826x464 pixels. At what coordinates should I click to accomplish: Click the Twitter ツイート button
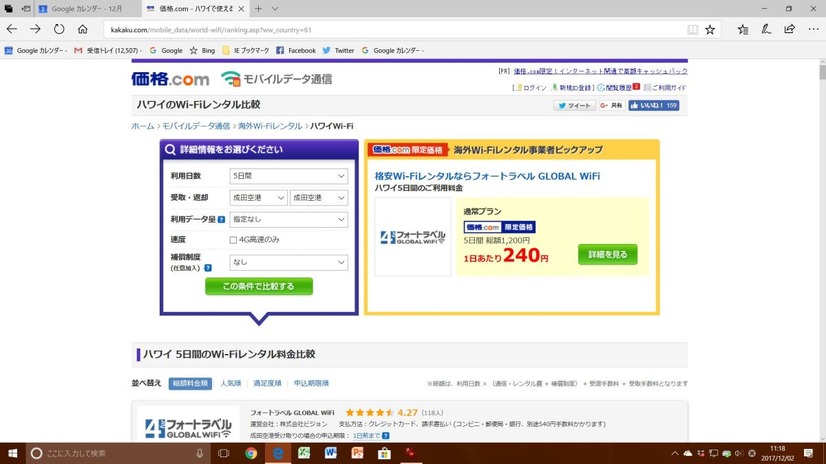pyautogui.click(x=574, y=105)
